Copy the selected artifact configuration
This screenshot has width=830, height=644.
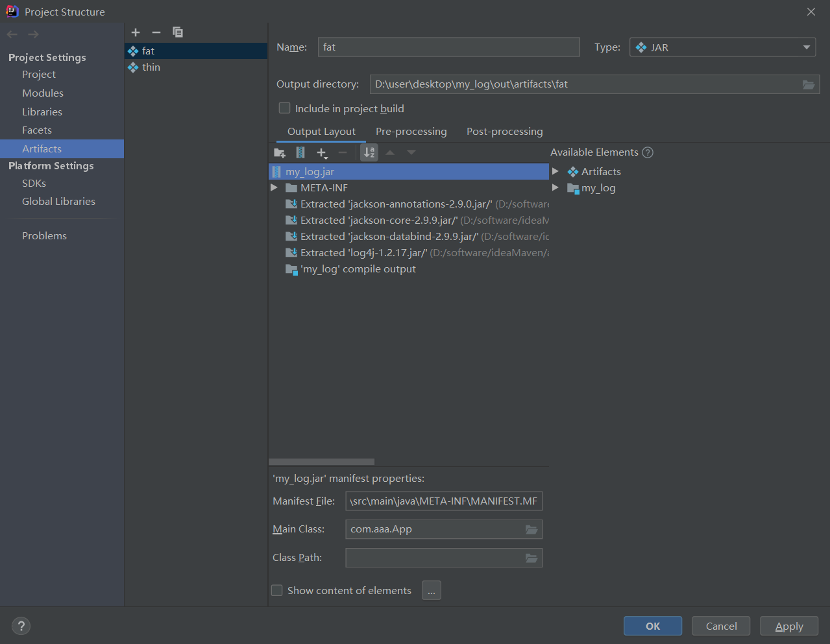(x=178, y=32)
